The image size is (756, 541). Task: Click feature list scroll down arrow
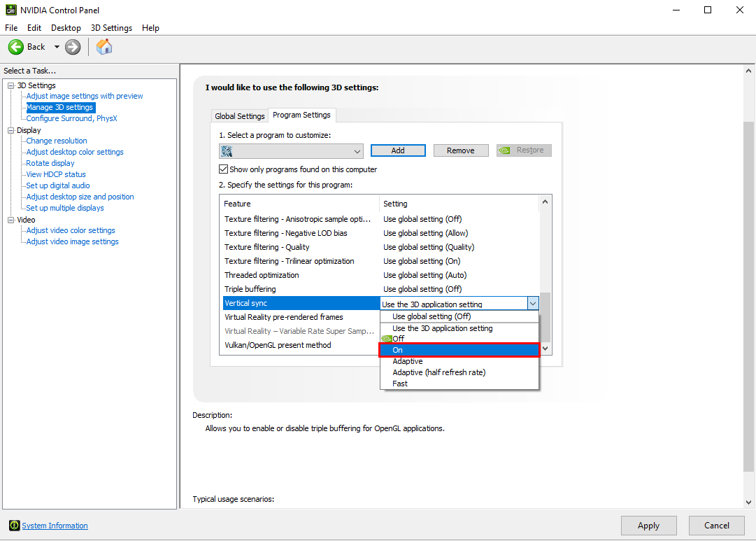click(x=545, y=349)
